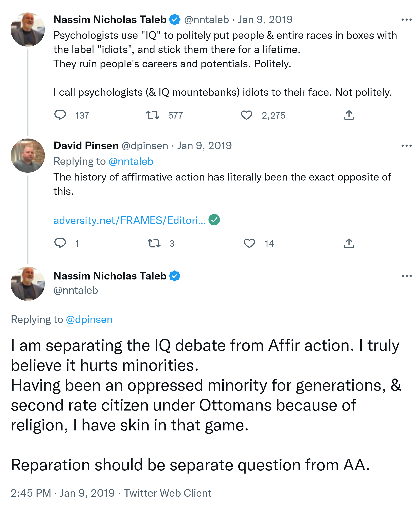Like the tweet with 2,275 likes
Image resolution: width=420 pixels, height=520 pixels.
(x=246, y=115)
